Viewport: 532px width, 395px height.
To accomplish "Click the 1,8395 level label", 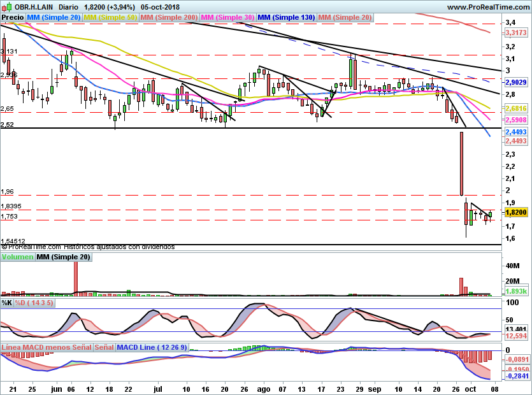I will pyautogui.click(x=11, y=206).
